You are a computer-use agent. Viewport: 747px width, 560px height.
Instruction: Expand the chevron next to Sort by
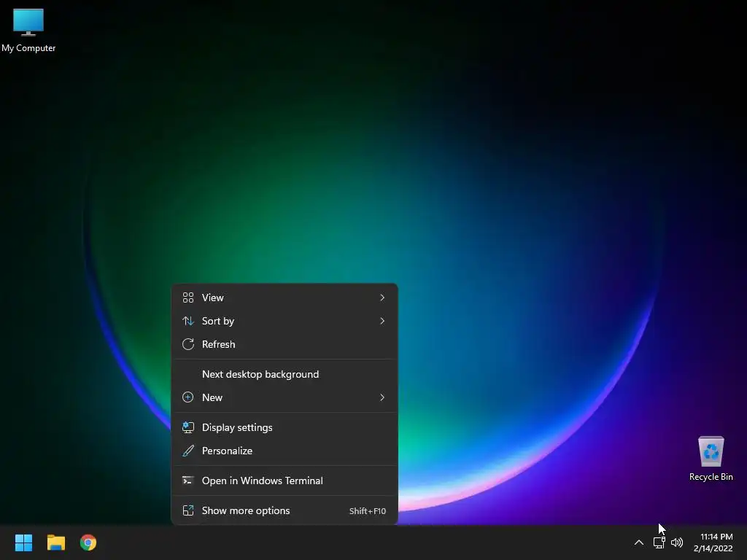click(x=382, y=321)
